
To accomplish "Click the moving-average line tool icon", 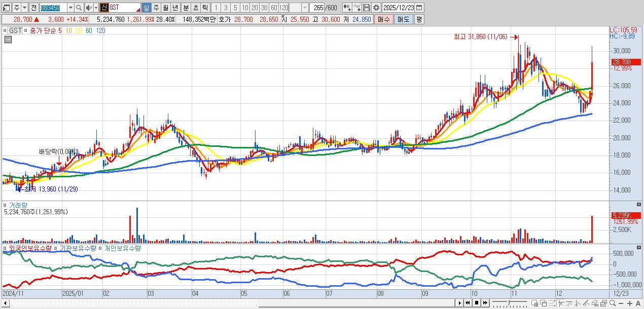I will coord(569,303).
